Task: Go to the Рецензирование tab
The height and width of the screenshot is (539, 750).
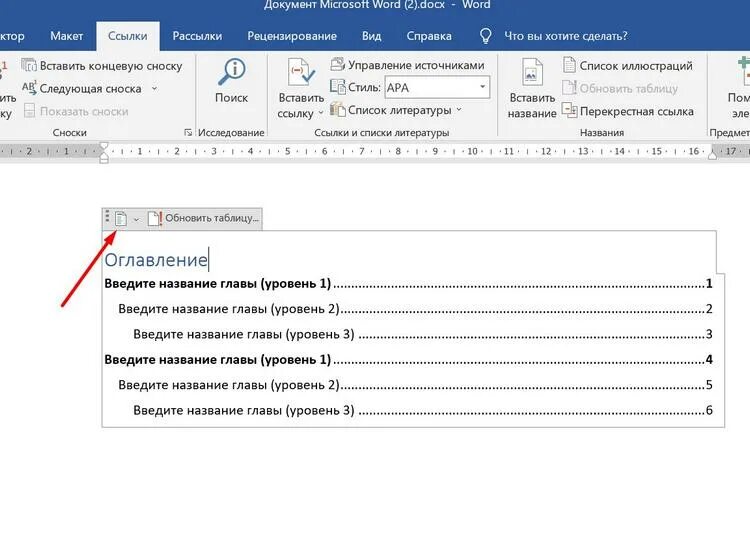Action: [292, 36]
